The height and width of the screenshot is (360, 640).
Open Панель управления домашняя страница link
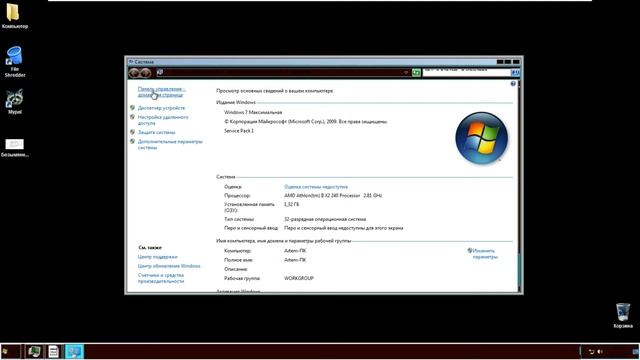coord(161,92)
